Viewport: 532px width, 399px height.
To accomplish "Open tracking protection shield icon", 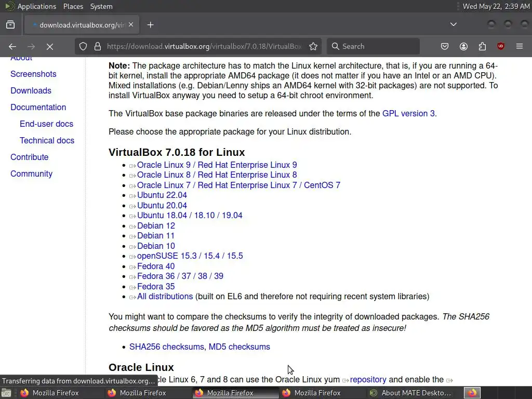I will 83,46.
